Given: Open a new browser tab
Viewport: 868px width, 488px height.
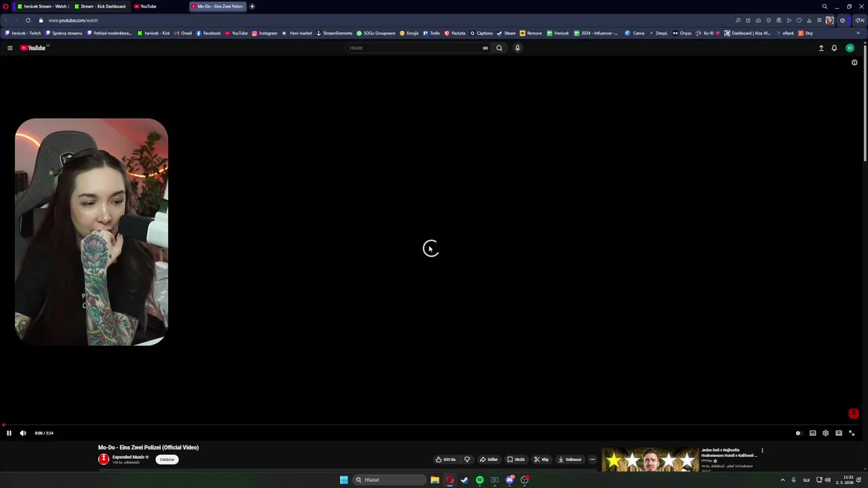Looking at the screenshot, I should click(x=252, y=6).
